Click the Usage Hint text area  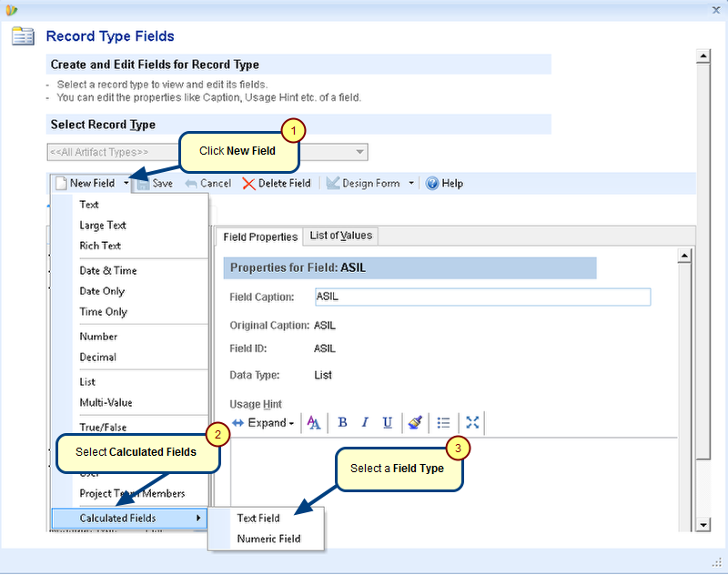tap(454, 485)
